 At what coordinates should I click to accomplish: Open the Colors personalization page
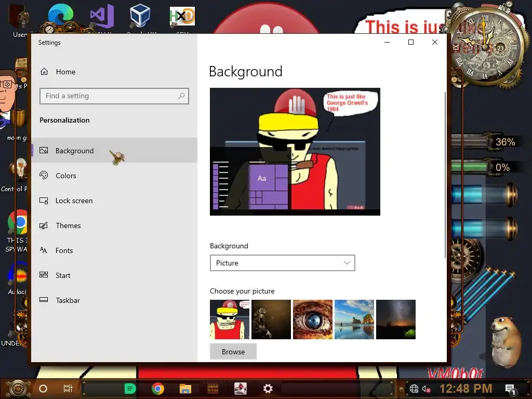114,176
